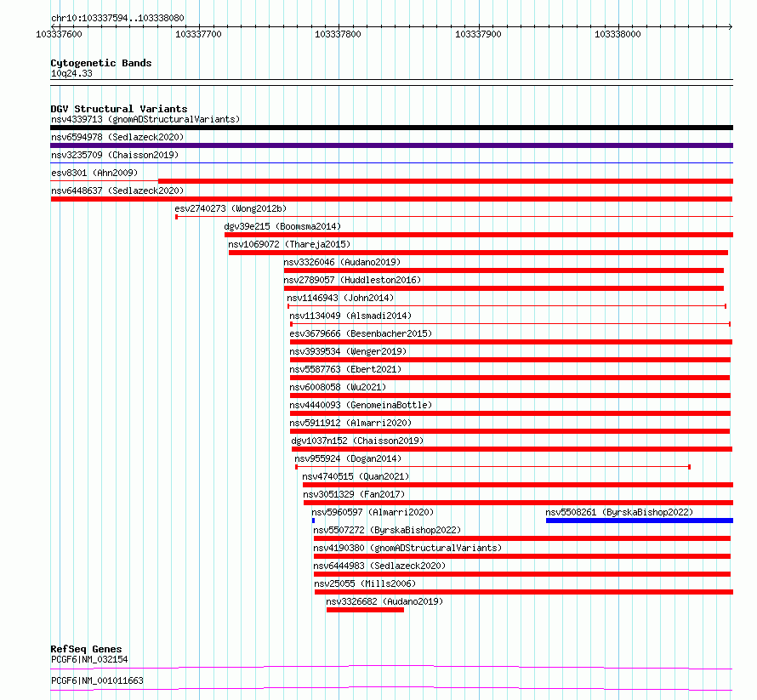Open nsv6444983 (Sedlazeck2020) label
The width and height of the screenshot is (757, 700).
(379, 566)
